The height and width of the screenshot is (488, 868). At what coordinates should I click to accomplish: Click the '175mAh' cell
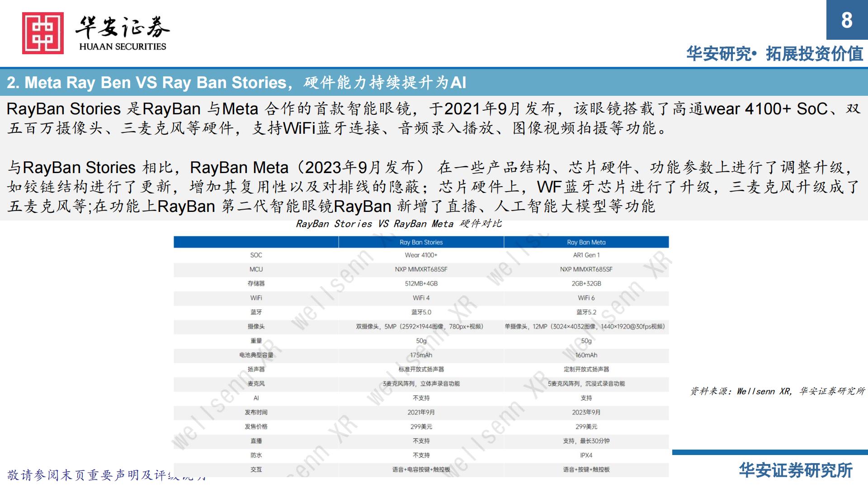(421, 355)
